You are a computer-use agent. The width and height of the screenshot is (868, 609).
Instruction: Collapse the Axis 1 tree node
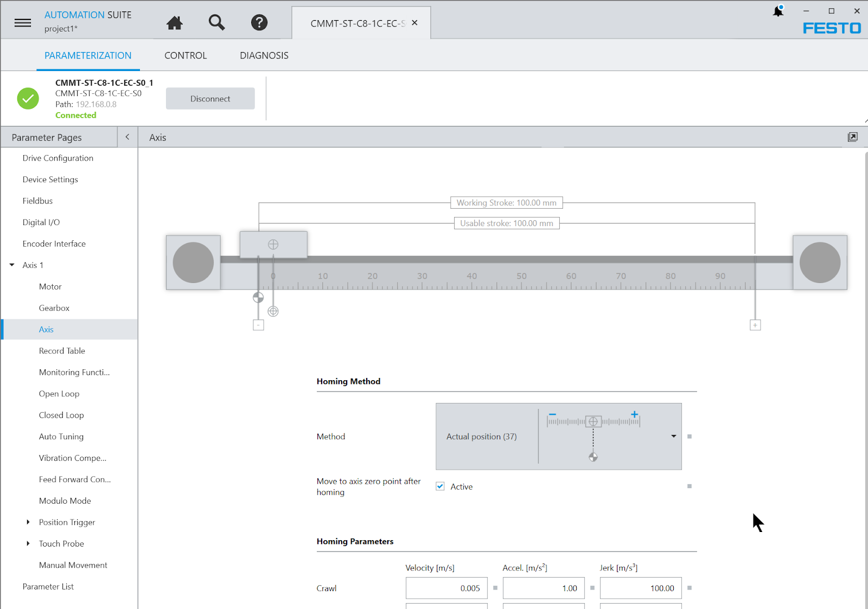pyautogui.click(x=12, y=265)
